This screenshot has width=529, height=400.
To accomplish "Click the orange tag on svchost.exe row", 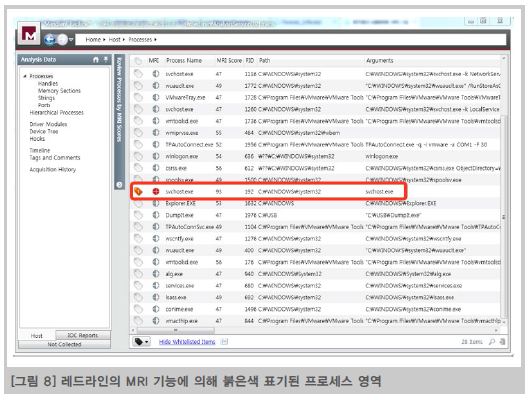I will click(x=138, y=192).
